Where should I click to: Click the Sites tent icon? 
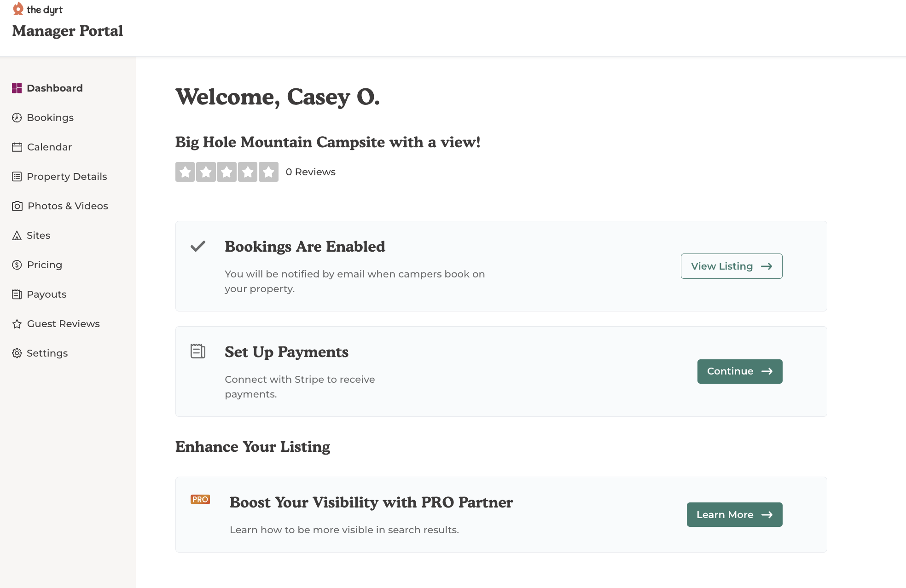17,236
